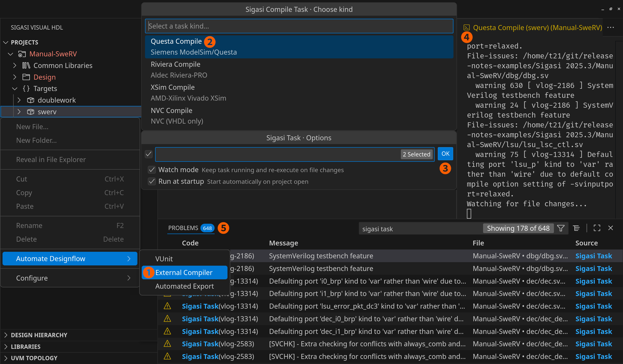Click the swerv target cube icon

31,112
